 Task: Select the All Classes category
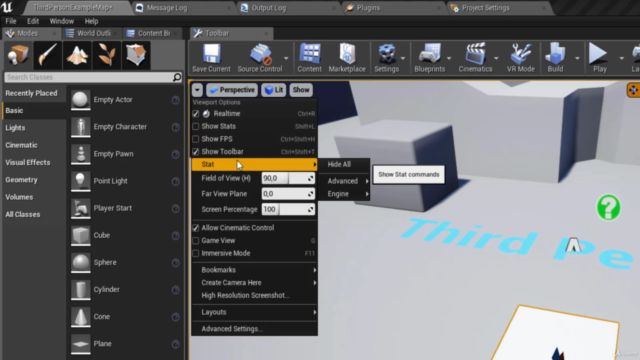point(23,214)
